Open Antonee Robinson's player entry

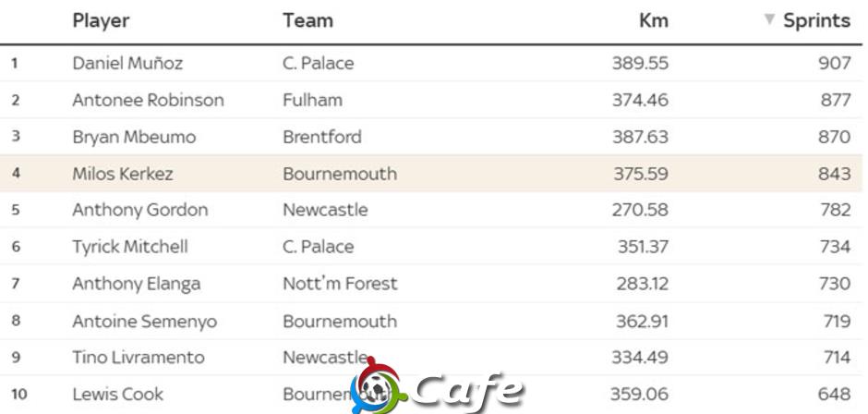tap(149, 101)
